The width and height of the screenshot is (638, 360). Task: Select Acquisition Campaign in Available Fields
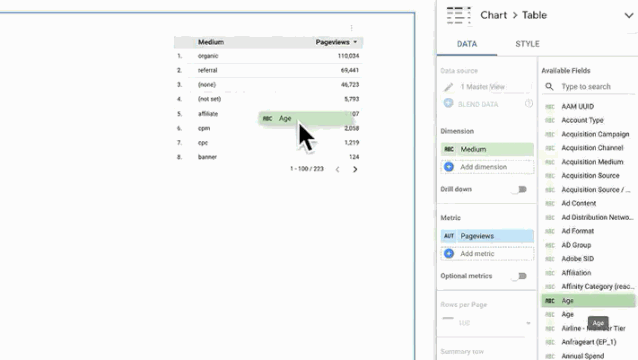pyautogui.click(x=595, y=134)
